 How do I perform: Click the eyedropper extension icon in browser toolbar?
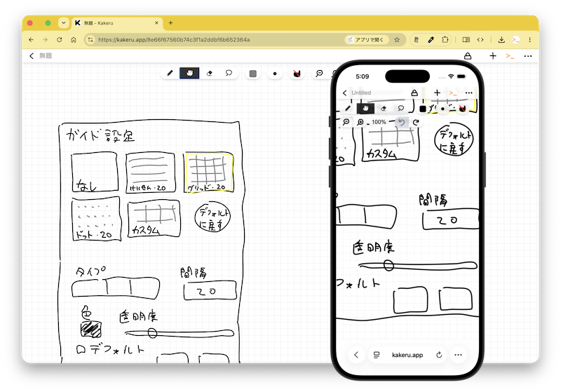point(431,40)
